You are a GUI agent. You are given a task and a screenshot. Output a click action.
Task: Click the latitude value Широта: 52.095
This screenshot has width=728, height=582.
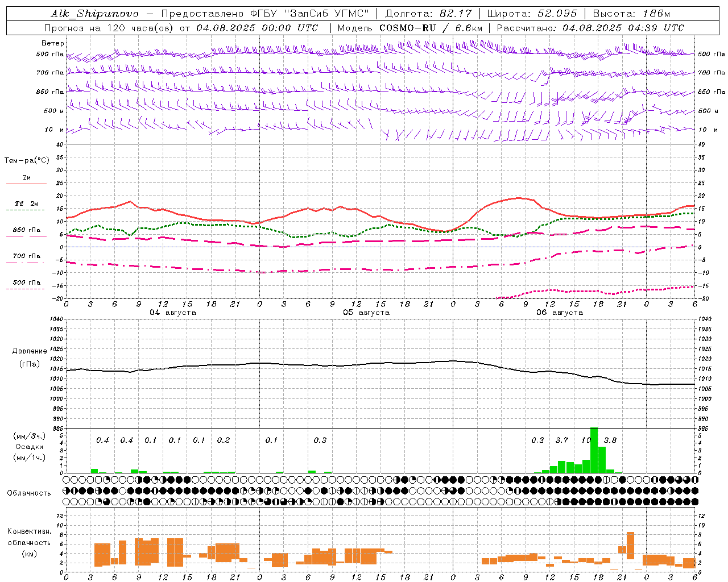pos(532,14)
